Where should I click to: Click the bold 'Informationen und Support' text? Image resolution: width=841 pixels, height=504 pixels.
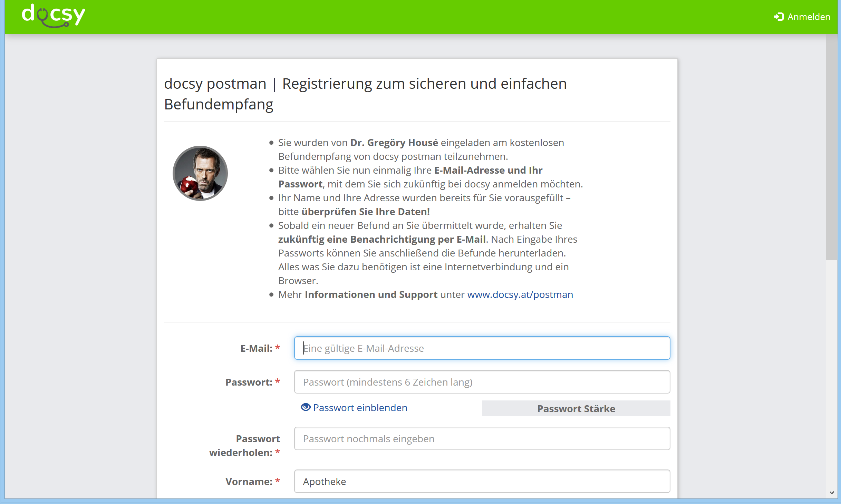371,294
